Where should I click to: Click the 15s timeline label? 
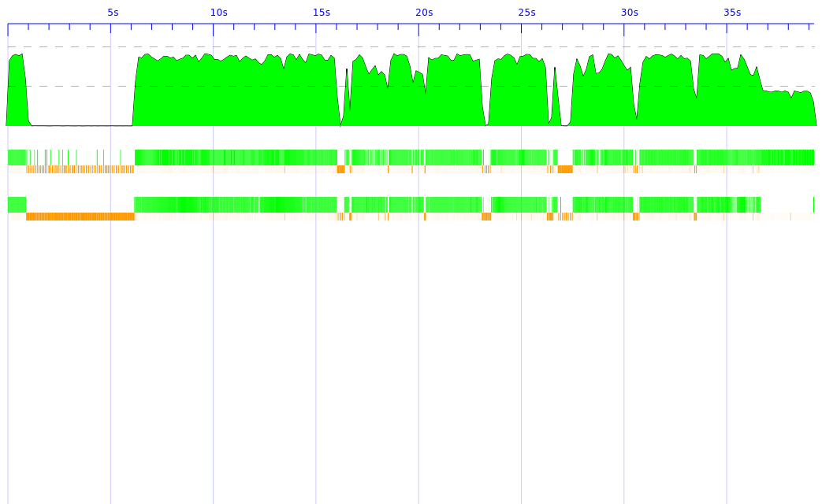coord(322,13)
